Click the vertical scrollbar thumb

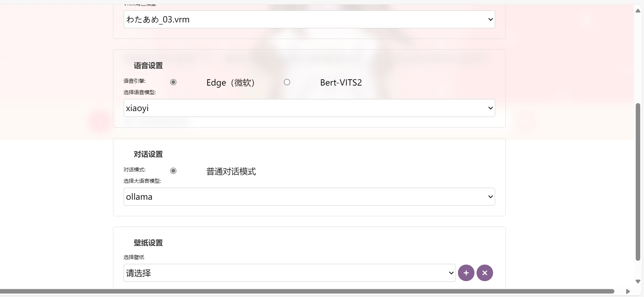(638, 182)
